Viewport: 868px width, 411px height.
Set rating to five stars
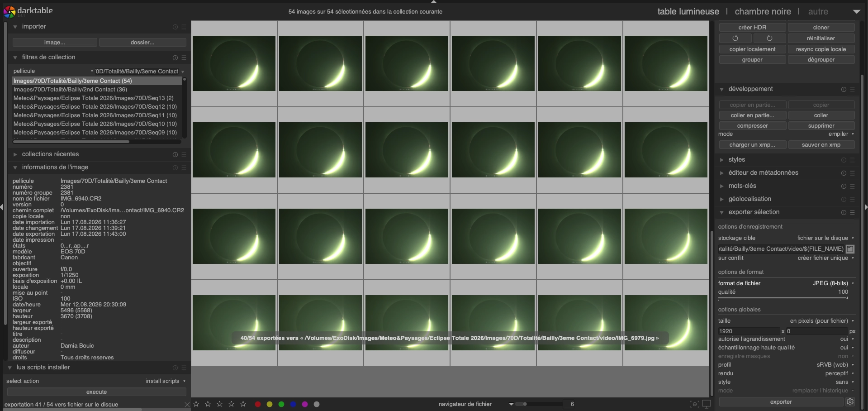coord(243,404)
